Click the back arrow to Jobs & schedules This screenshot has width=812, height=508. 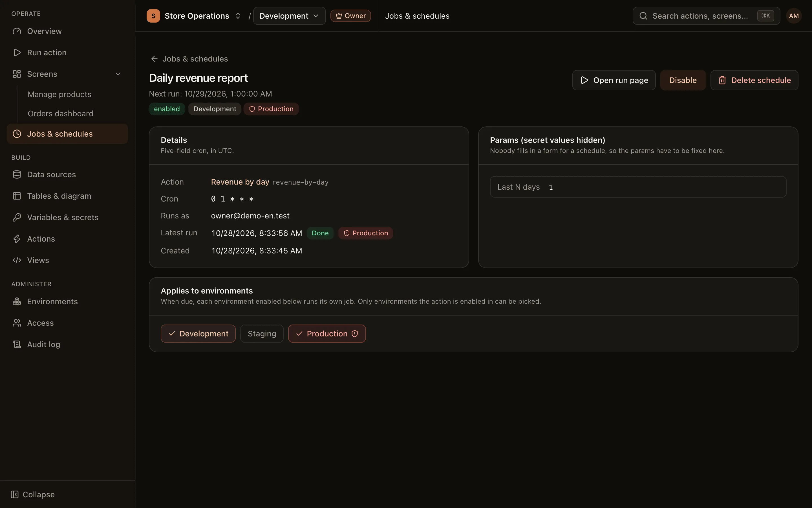point(154,59)
